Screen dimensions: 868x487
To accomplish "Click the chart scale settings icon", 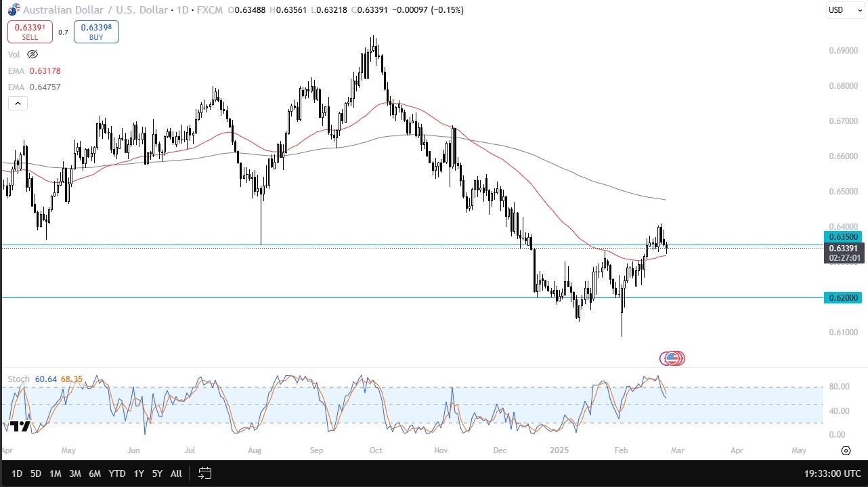I will pos(846,450).
